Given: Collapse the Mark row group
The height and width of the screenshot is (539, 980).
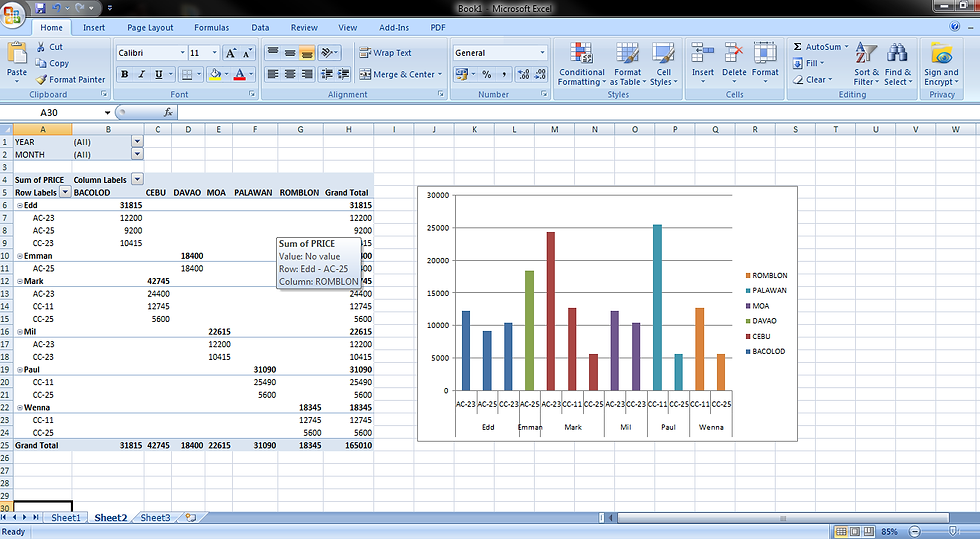Looking at the screenshot, I should click(x=19, y=281).
